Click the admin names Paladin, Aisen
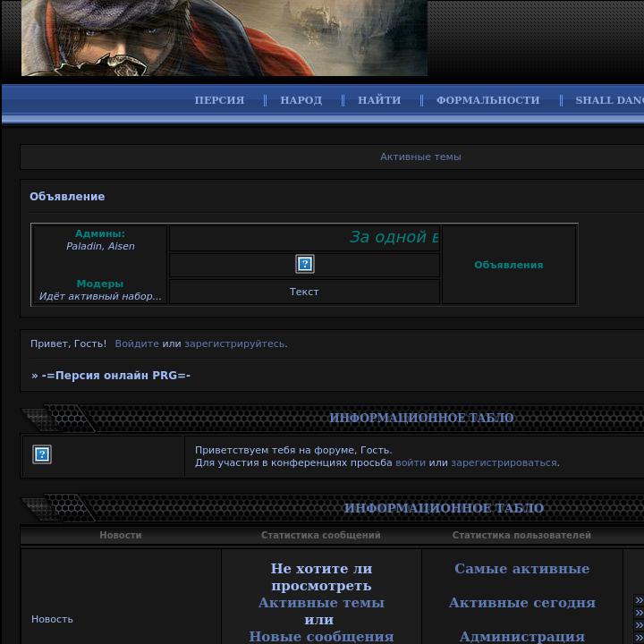The width and height of the screenshot is (644, 644). pos(100,246)
